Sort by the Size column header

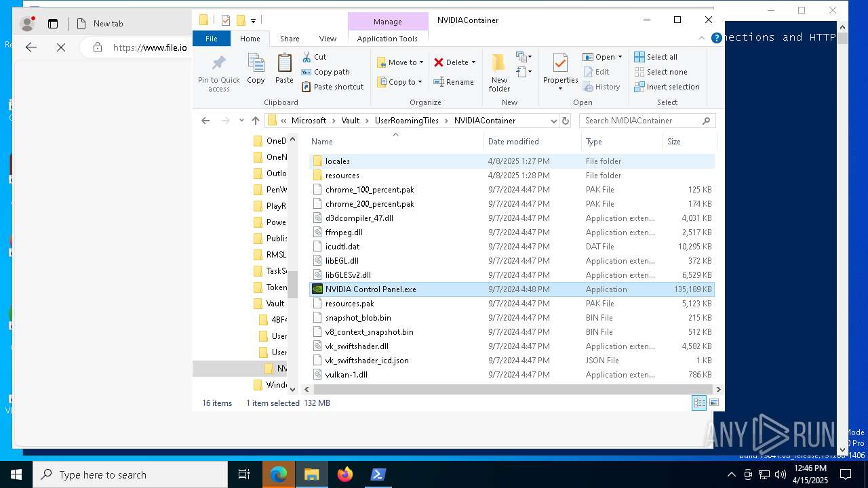(x=689, y=142)
